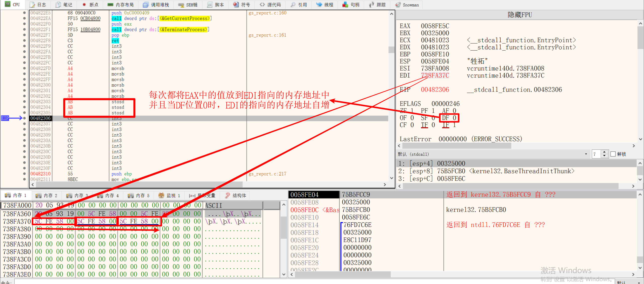Open the SEH链 (SEH chain) view

coord(188,5)
